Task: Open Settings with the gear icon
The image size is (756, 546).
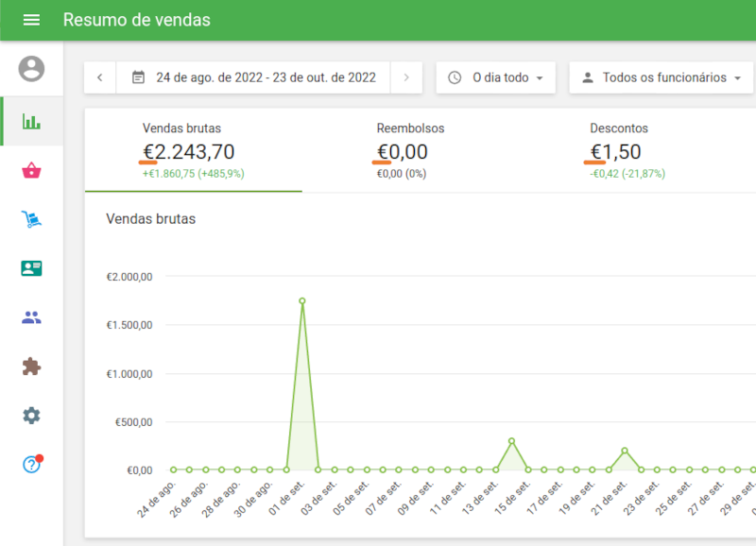Action: [31, 416]
